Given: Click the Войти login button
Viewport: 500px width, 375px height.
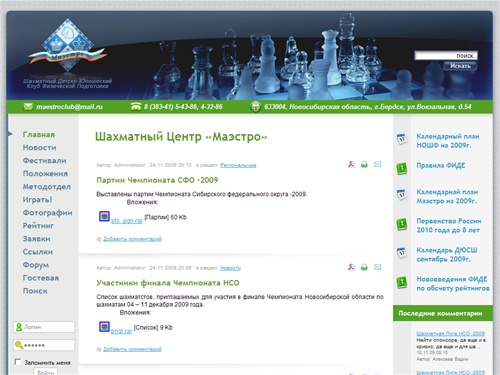Looking at the screenshot, I should 46,372.
